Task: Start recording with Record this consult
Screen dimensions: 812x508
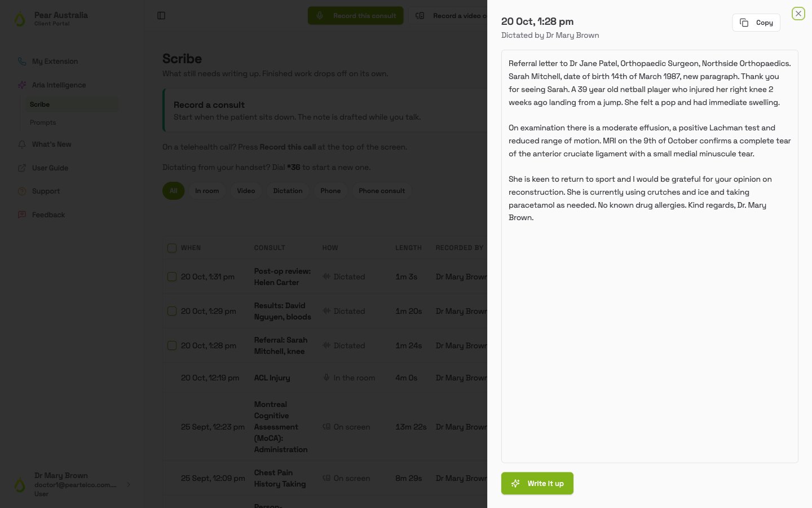Action: pyautogui.click(x=356, y=16)
